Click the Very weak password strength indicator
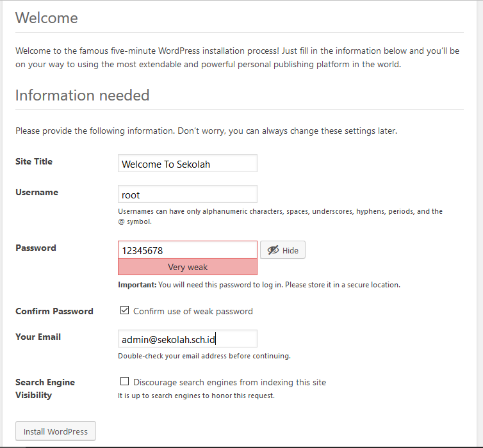The height and width of the screenshot is (448, 483). point(188,267)
